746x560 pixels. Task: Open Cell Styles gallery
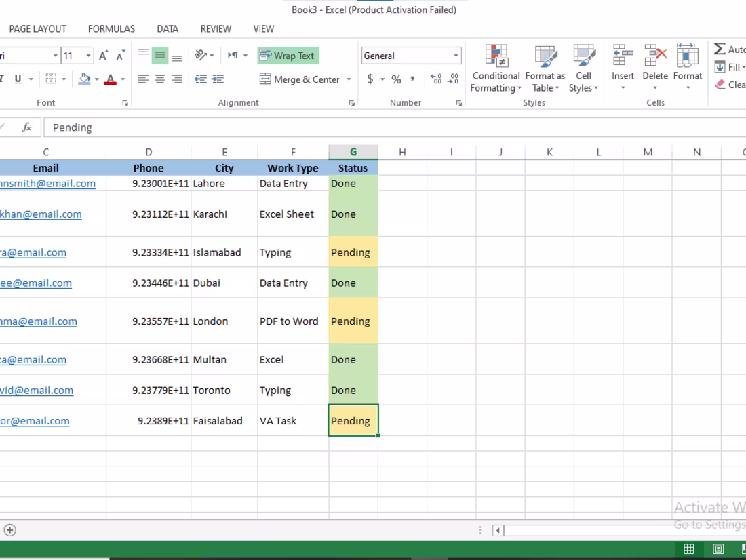pyautogui.click(x=584, y=68)
